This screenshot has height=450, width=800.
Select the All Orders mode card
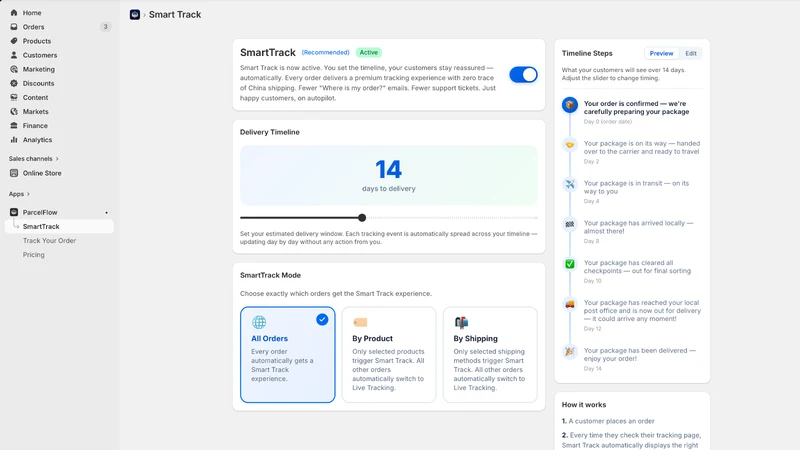(x=288, y=355)
